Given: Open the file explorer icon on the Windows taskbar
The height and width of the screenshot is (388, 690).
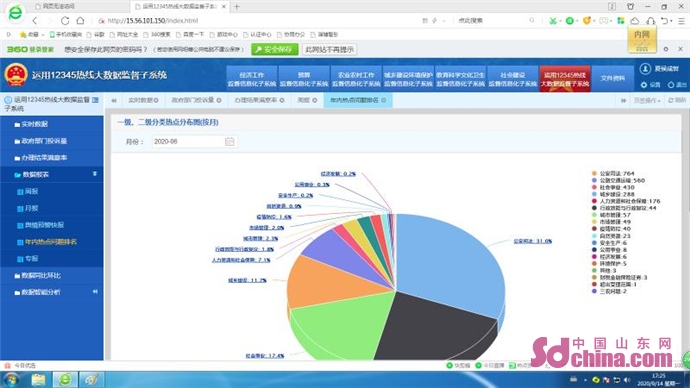Looking at the screenshot, I should [x=38, y=379].
